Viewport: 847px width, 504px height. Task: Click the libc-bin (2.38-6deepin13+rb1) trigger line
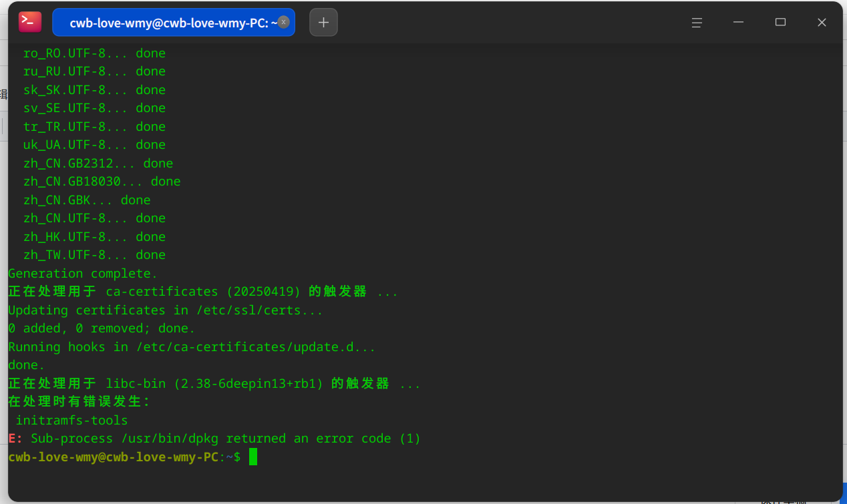point(214,384)
